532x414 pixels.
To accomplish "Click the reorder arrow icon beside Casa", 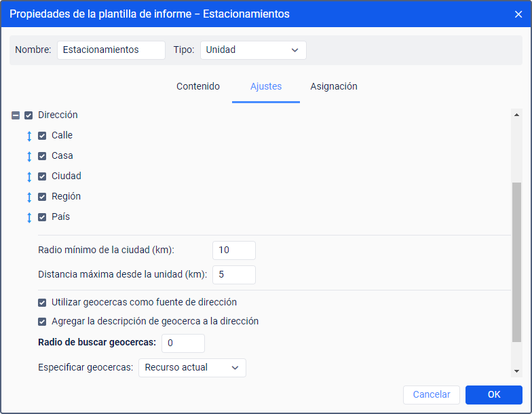I will [29, 156].
